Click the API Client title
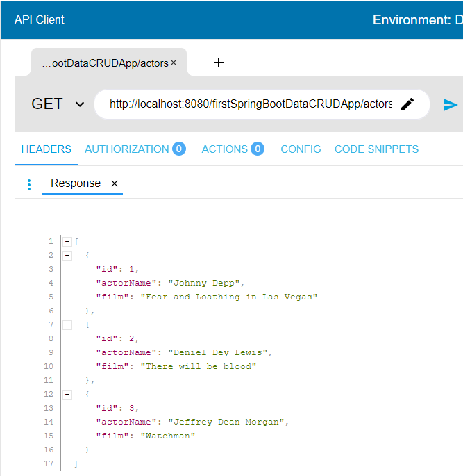This screenshot has width=463, height=476. pos(40,19)
